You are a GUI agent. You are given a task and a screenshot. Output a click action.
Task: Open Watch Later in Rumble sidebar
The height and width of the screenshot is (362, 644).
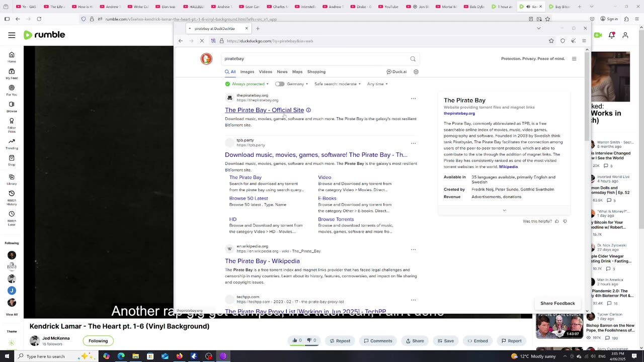[x=12, y=219]
